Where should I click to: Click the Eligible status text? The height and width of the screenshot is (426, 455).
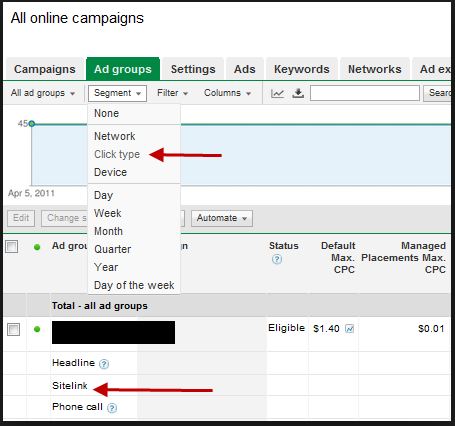point(287,328)
